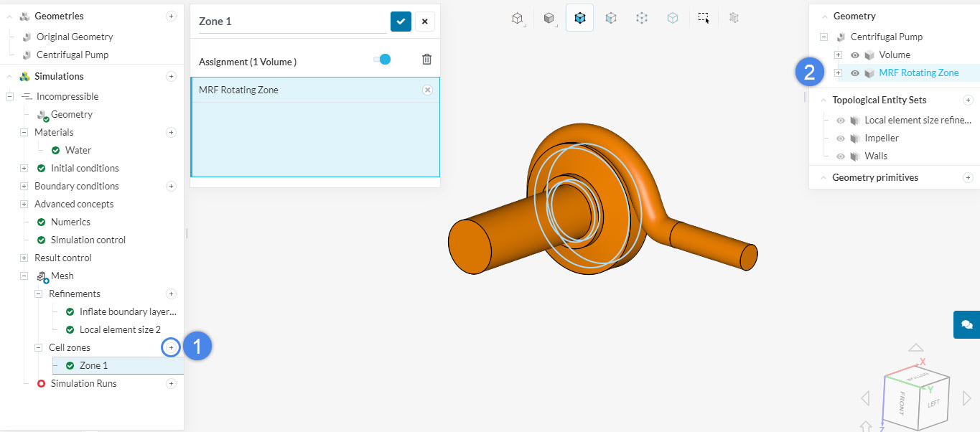980x432 pixels.
Task: Cancel Zone 1 editing with the X button
Action: point(424,22)
